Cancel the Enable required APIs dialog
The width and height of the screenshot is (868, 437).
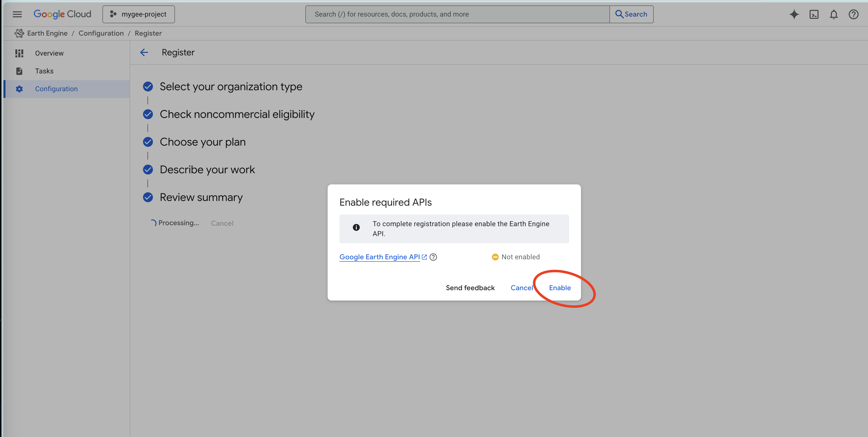[x=522, y=288]
